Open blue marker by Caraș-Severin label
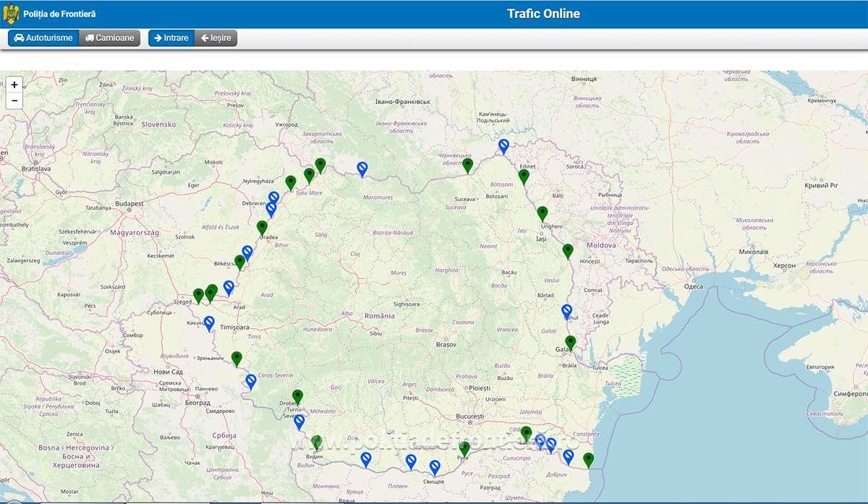This screenshot has height=504, width=868. (x=251, y=383)
